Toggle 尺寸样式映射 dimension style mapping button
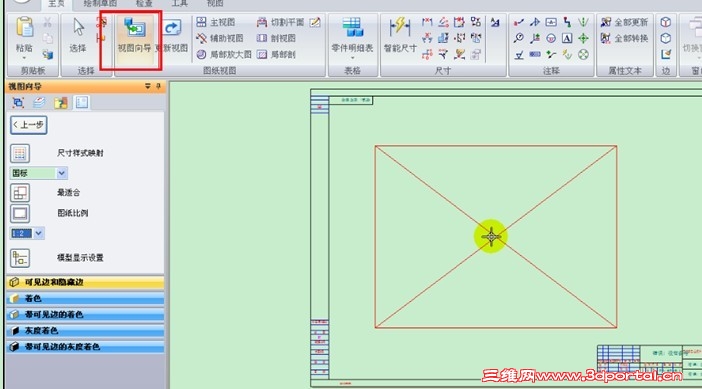This screenshot has width=702, height=389. 20,154
